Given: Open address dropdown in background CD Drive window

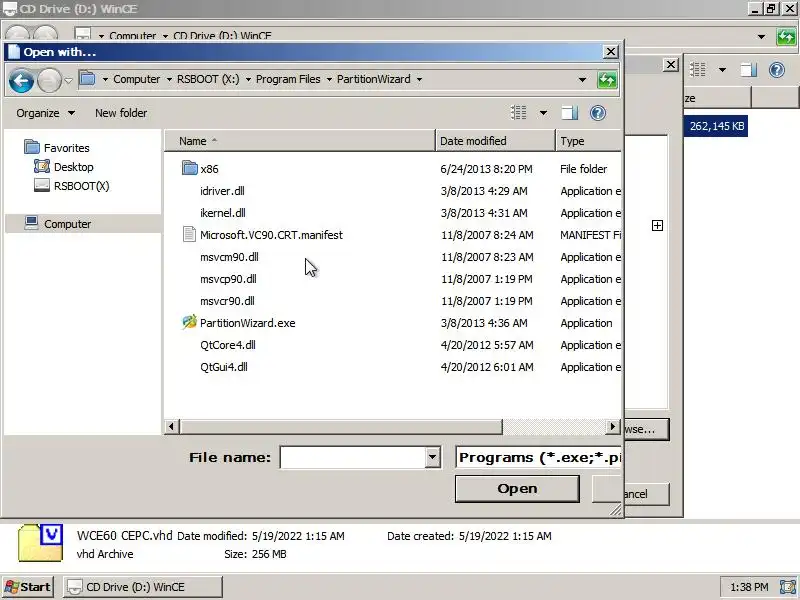Looking at the screenshot, I should click(761, 37).
